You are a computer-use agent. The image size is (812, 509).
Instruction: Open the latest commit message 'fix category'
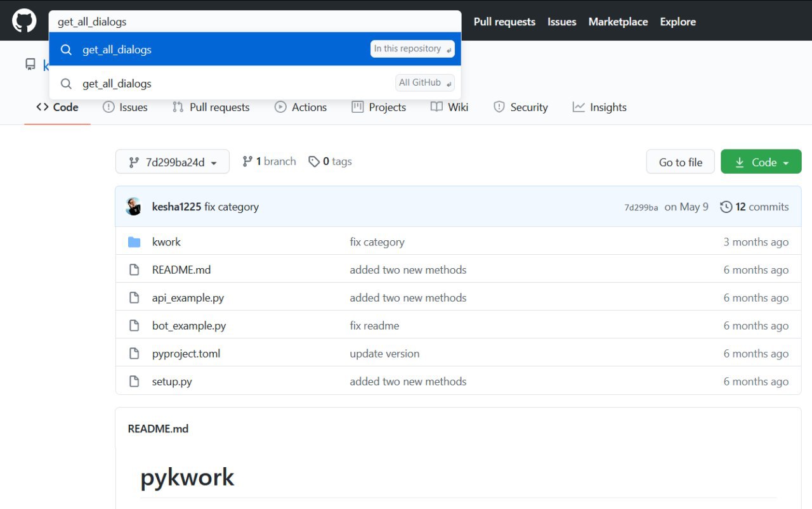(232, 207)
